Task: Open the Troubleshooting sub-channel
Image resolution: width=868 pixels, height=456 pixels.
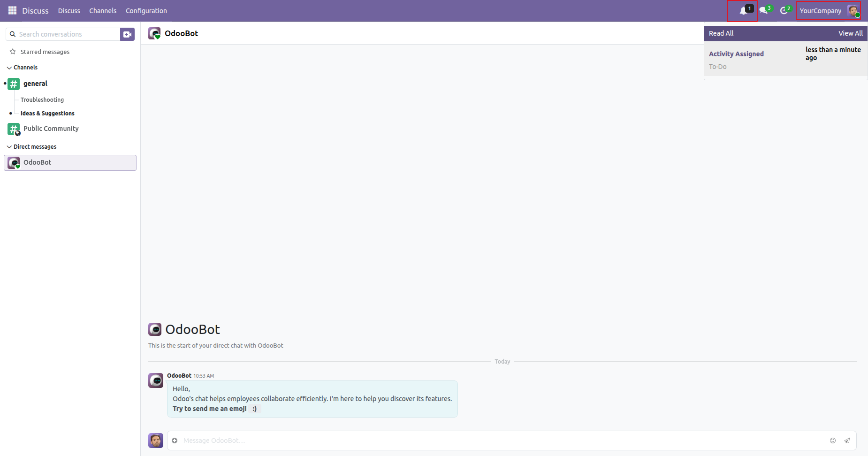Action: coord(42,99)
